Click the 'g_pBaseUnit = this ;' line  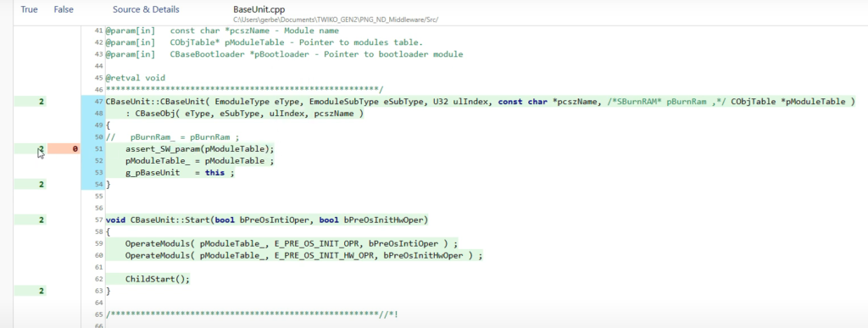[180, 173]
